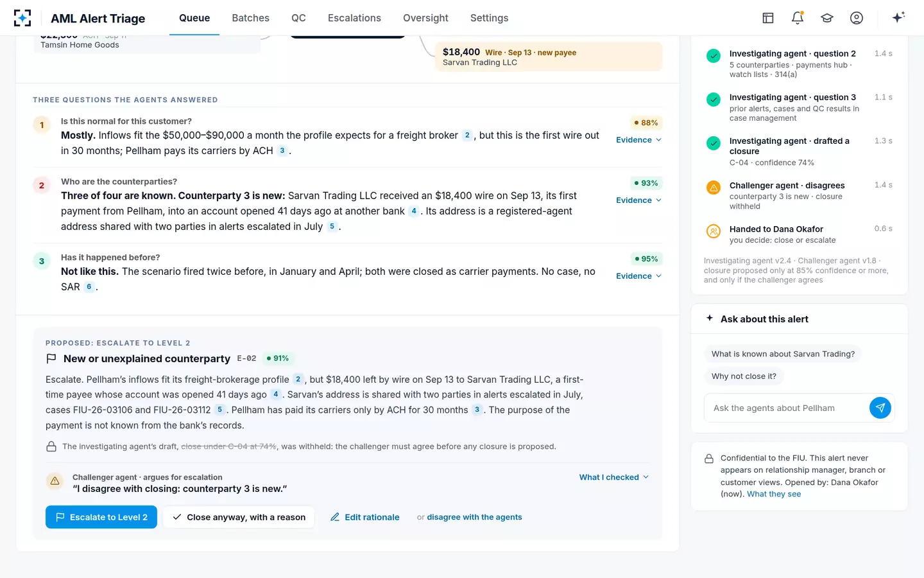Click citation badge 3 after 'carriers by ACH'

point(282,151)
